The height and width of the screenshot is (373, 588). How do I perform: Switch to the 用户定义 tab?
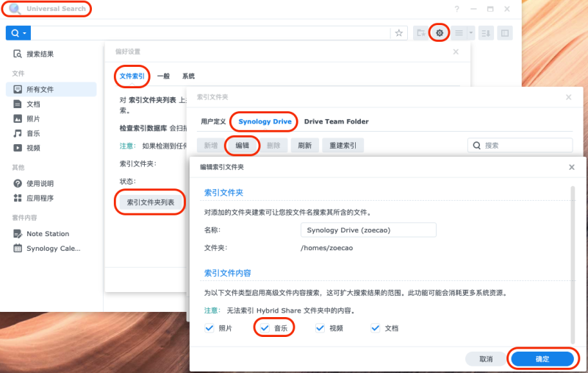[213, 121]
